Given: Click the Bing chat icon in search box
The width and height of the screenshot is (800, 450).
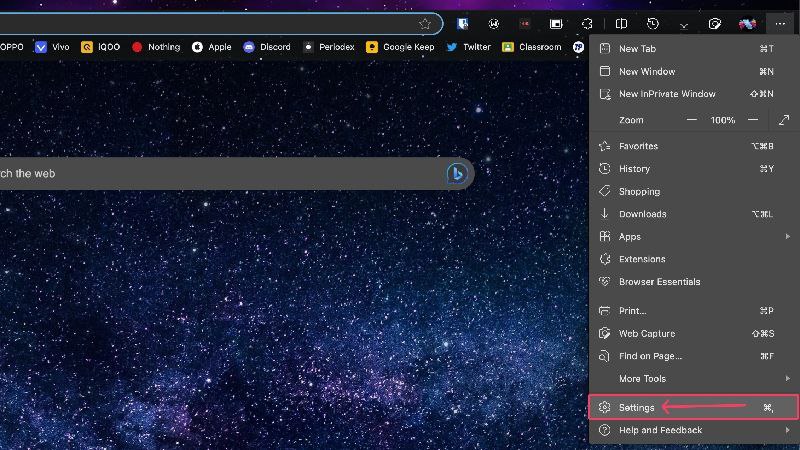Looking at the screenshot, I should pyautogui.click(x=457, y=173).
